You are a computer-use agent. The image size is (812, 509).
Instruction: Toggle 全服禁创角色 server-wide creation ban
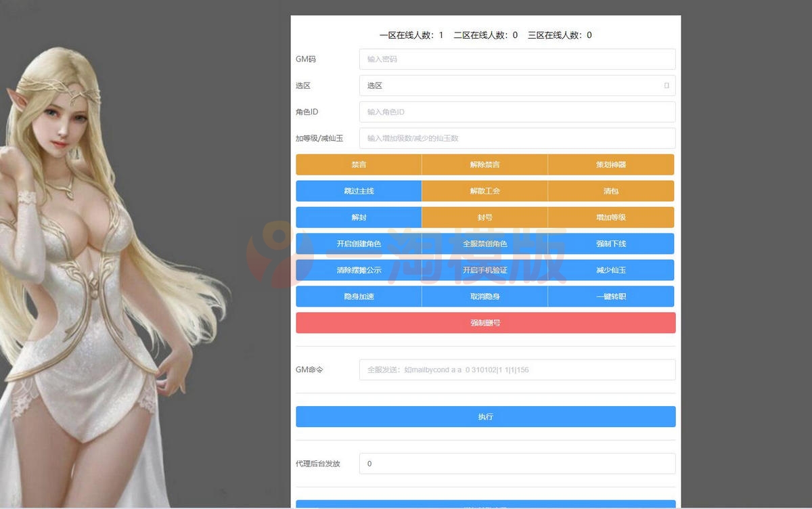point(484,244)
